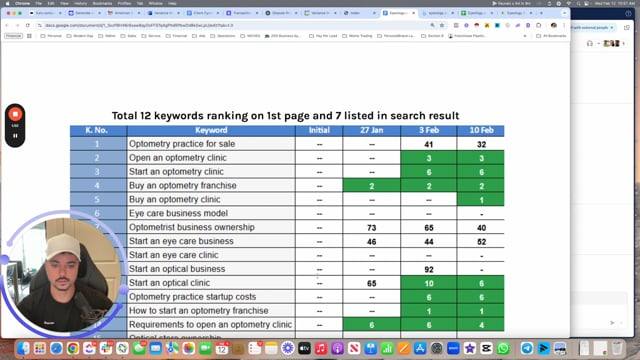The width and height of the screenshot is (640, 360).
Task: Launch FaceTime from the dock
Action: click(205, 348)
